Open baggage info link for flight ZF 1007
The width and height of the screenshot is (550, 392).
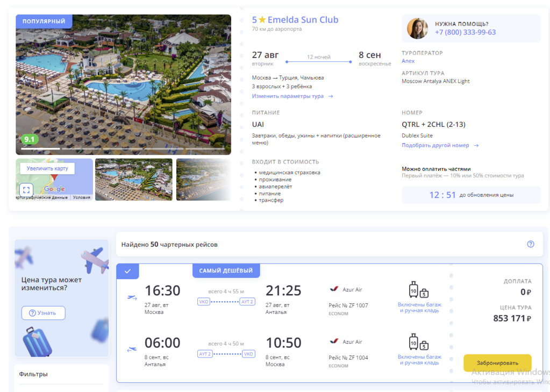click(419, 308)
